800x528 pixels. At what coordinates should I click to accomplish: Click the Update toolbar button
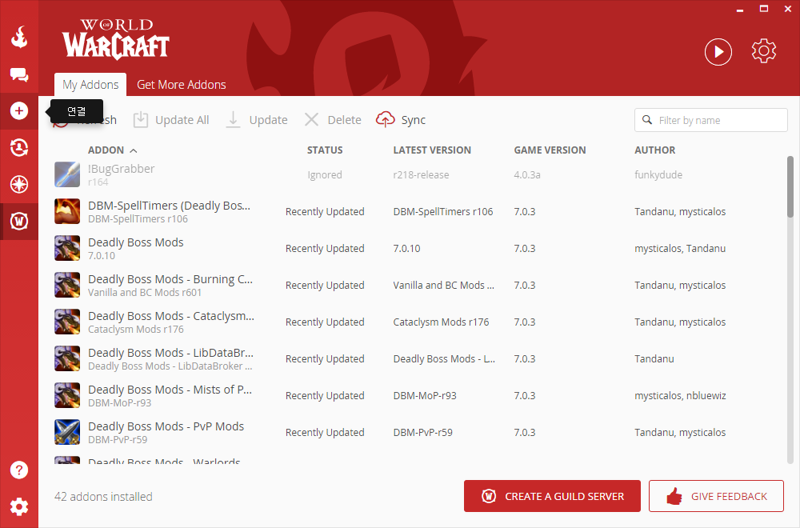257,120
